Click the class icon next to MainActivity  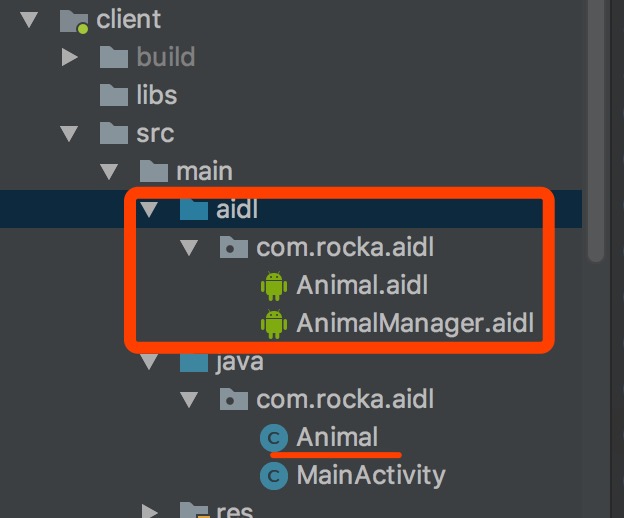[274, 476]
